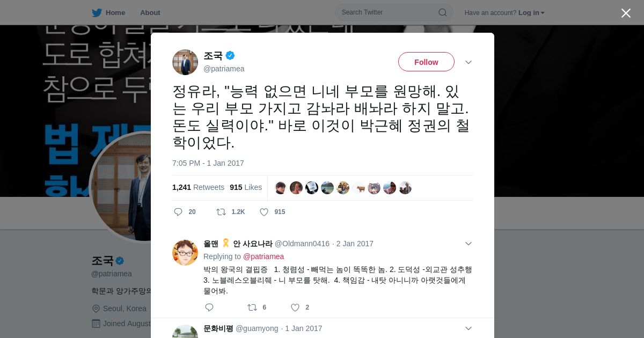Go to the About menu item
The image size is (644, 338).
pos(150,13)
